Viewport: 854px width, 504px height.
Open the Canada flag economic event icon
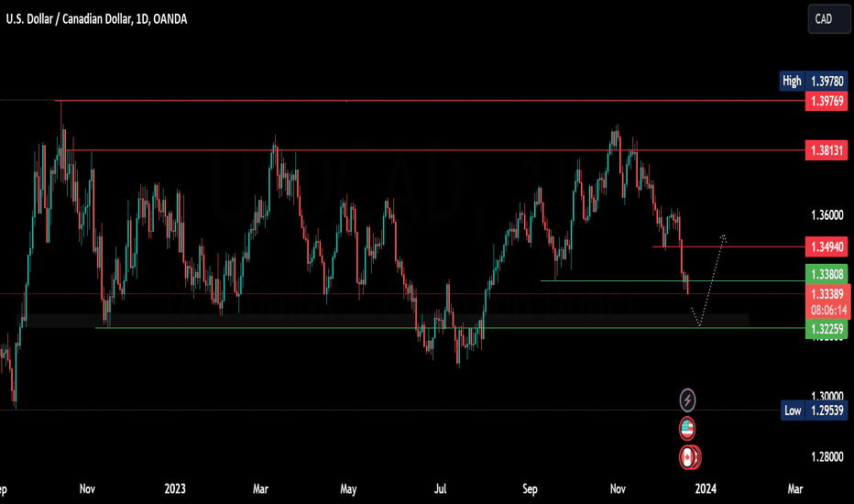click(x=689, y=457)
